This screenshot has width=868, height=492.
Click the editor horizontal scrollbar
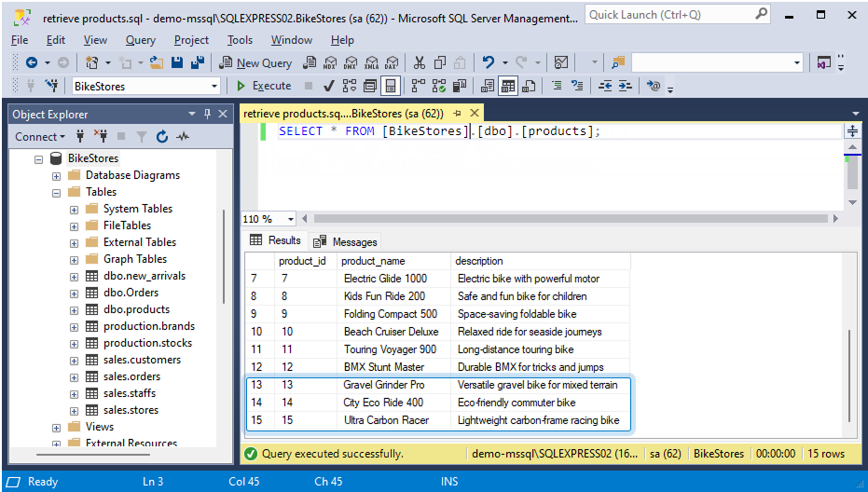571,219
